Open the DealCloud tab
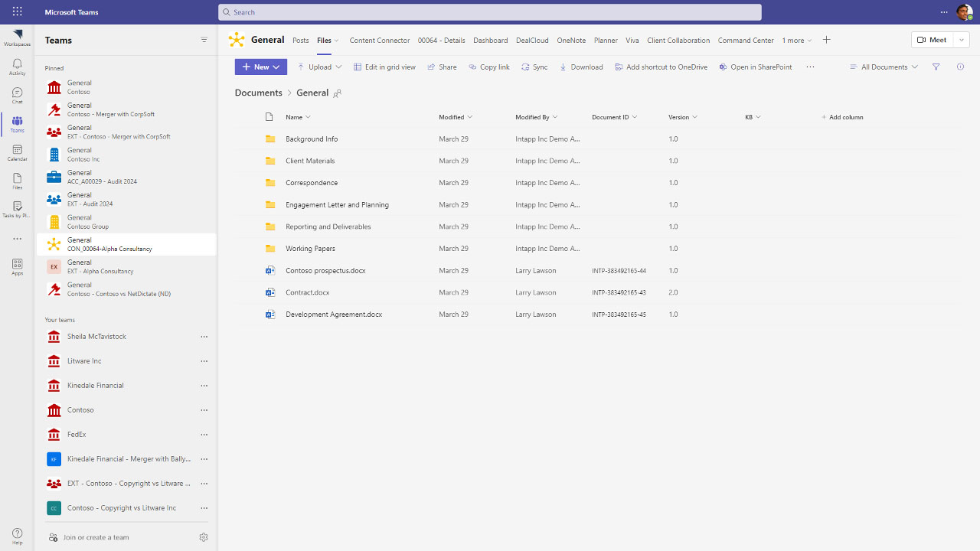980x551 pixels. pos(532,41)
